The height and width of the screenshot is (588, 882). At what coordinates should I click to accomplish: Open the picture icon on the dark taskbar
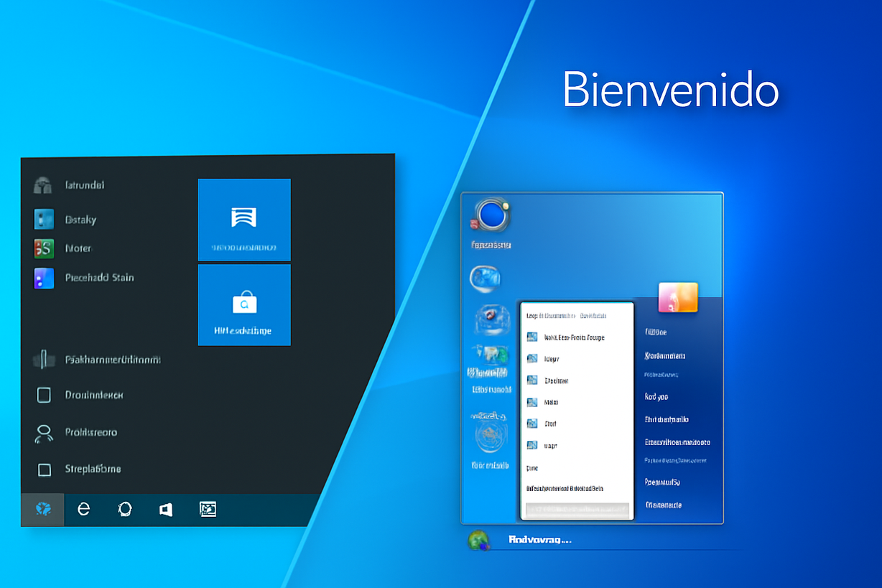(x=208, y=509)
